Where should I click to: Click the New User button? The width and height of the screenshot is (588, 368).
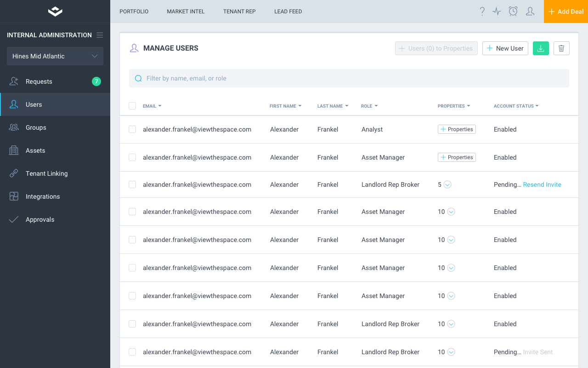[505, 48]
